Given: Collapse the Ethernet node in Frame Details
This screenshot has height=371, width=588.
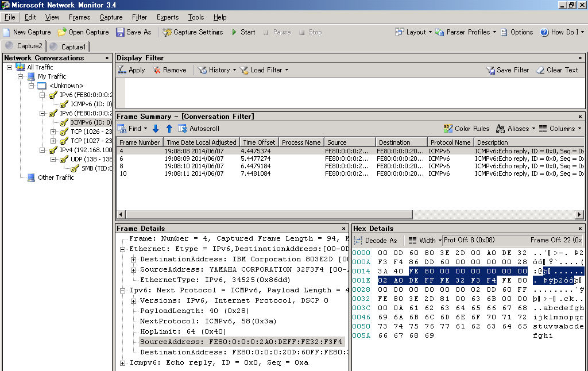Looking at the screenshot, I should [123, 249].
